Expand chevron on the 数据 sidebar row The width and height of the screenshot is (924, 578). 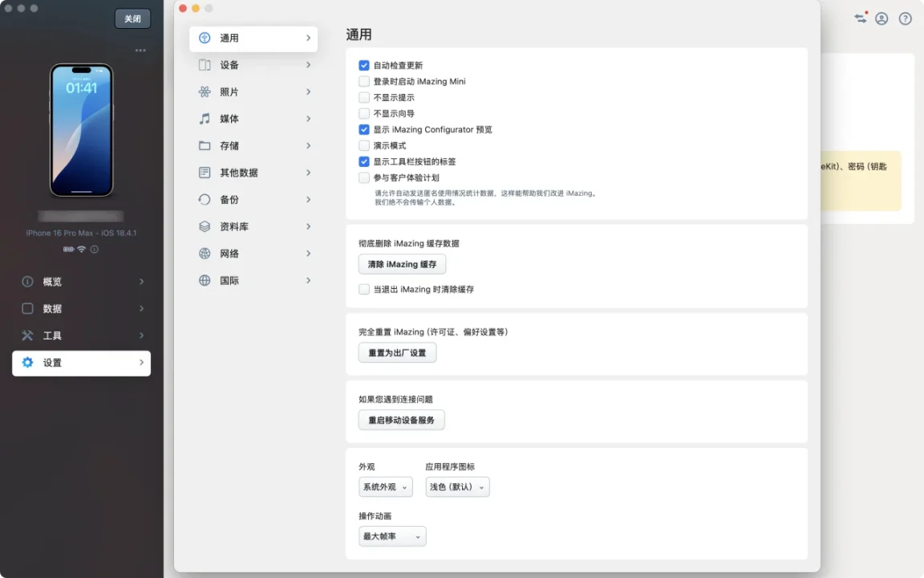(141, 308)
